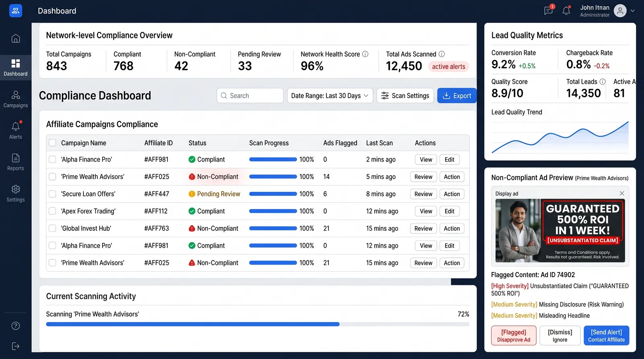Click Edit for Apex Forex Trading
644x359 pixels.
pyautogui.click(x=449, y=211)
